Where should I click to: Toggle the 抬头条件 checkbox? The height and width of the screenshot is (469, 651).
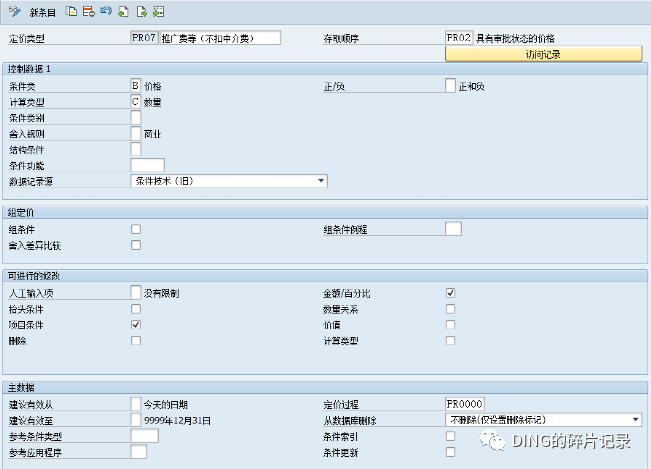[x=136, y=309]
